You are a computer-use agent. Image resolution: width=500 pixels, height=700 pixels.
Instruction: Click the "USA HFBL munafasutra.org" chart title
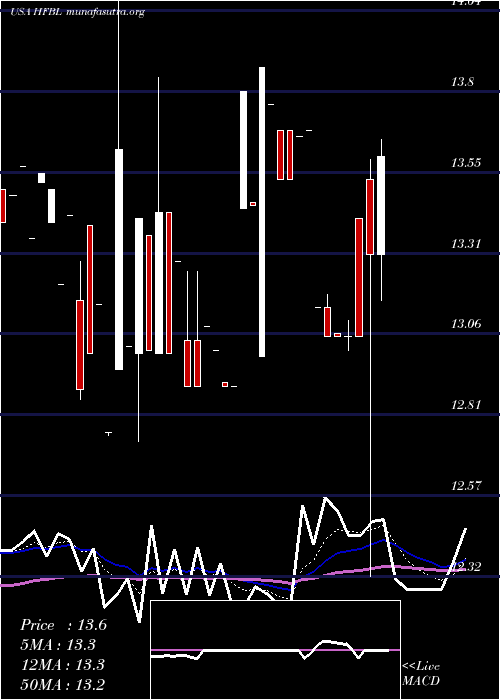[x=78, y=12]
